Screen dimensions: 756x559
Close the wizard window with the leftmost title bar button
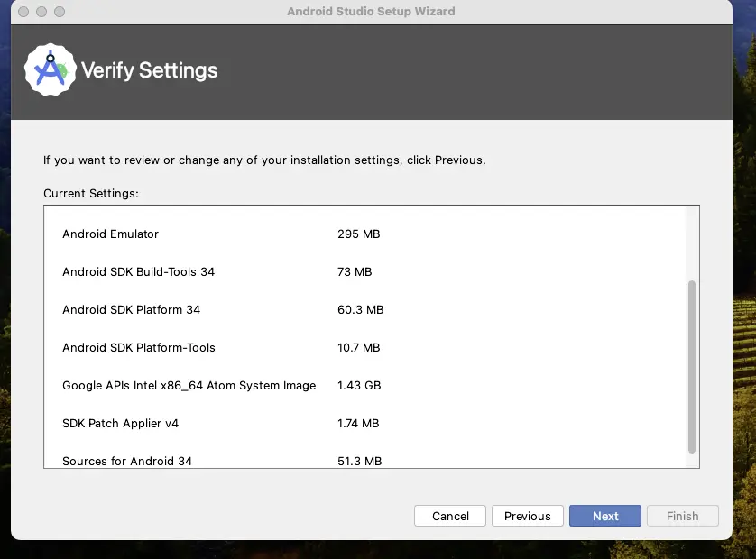click(x=23, y=12)
